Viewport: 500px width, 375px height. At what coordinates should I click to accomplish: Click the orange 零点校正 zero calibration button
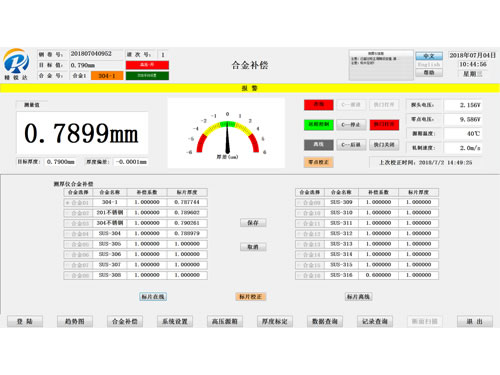(x=318, y=162)
